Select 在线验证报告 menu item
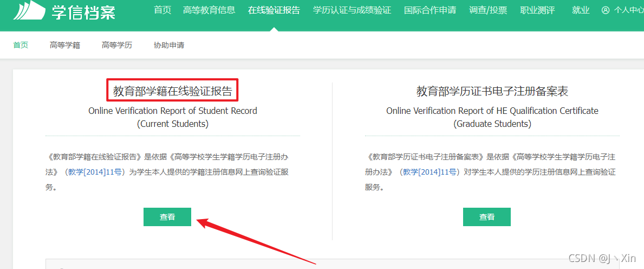 pos(274,10)
